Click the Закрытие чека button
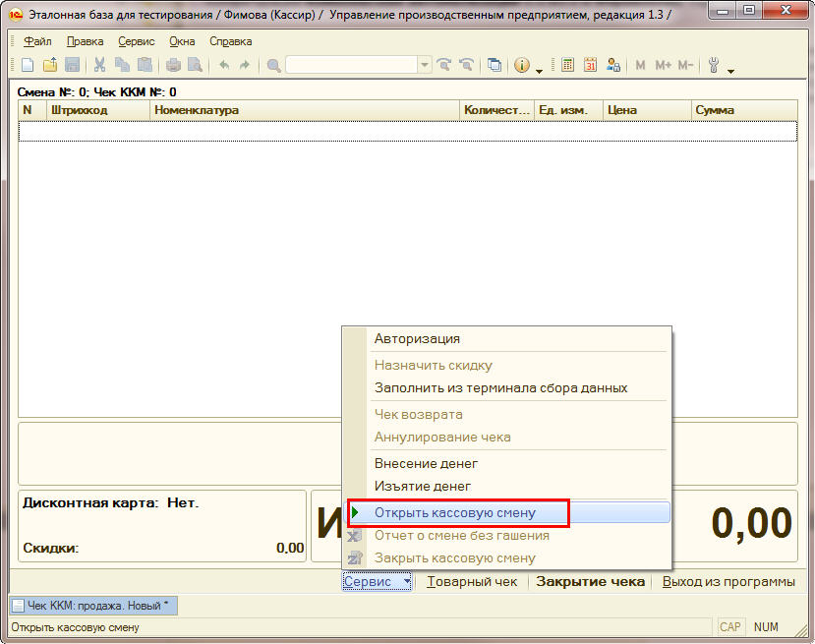The image size is (815, 644). pyautogui.click(x=591, y=582)
